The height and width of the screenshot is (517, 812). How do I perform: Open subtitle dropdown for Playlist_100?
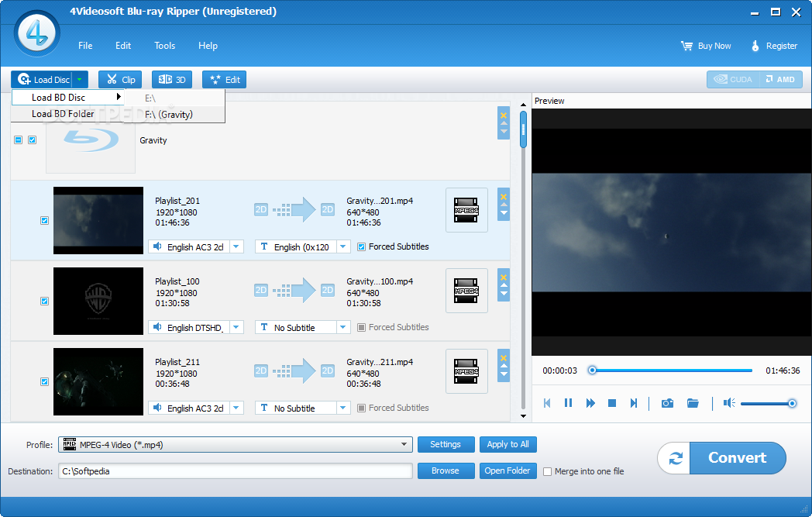[x=342, y=327]
